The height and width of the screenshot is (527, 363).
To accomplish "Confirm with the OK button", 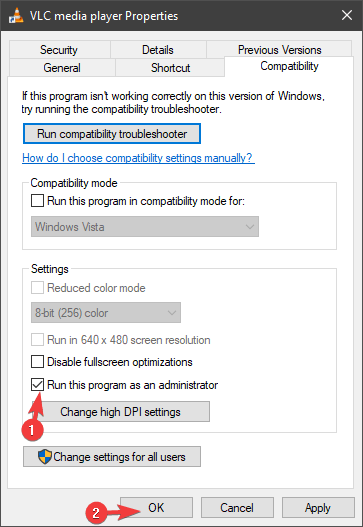I will coord(156,508).
